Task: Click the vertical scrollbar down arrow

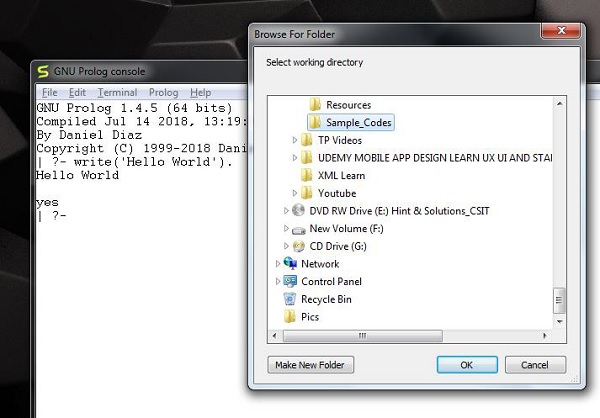Action: (x=559, y=322)
